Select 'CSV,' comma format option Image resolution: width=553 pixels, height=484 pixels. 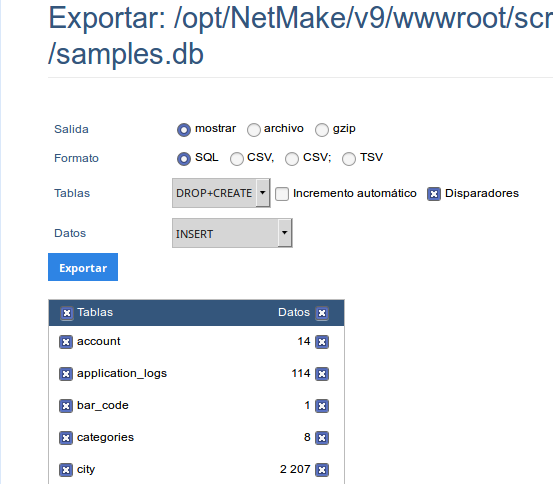pos(237,159)
